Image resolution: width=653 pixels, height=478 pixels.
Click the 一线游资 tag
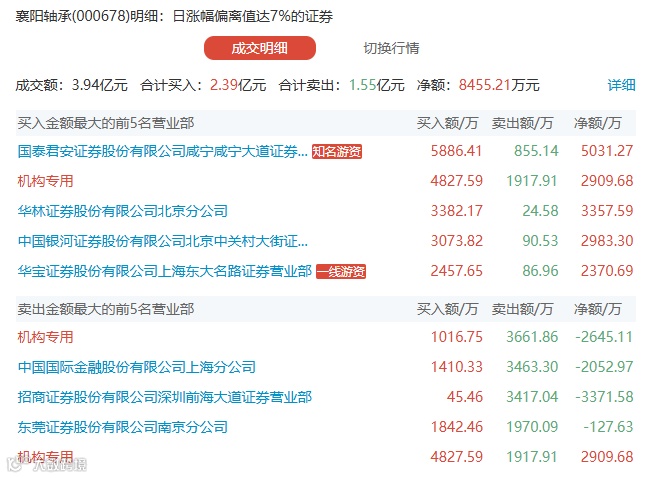(x=341, y=271)
